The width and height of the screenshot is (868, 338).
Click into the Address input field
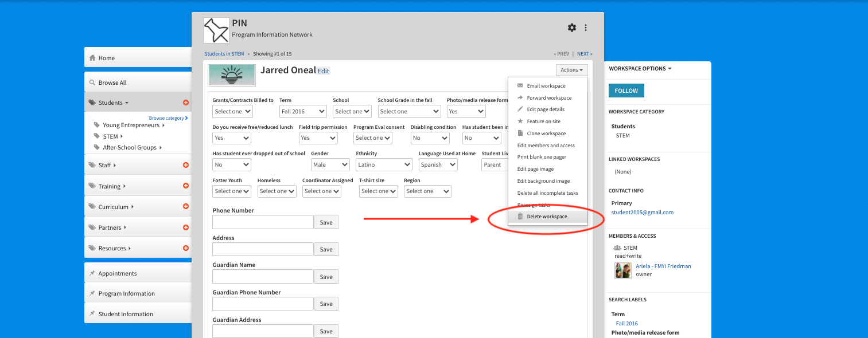263,249
